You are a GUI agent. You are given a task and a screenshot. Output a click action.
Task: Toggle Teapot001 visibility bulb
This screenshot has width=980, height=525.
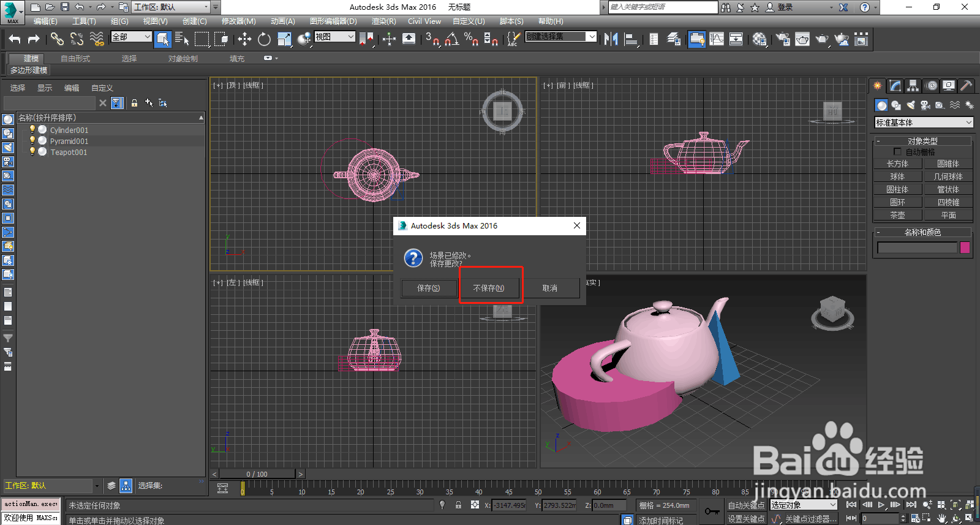(32, 151)
